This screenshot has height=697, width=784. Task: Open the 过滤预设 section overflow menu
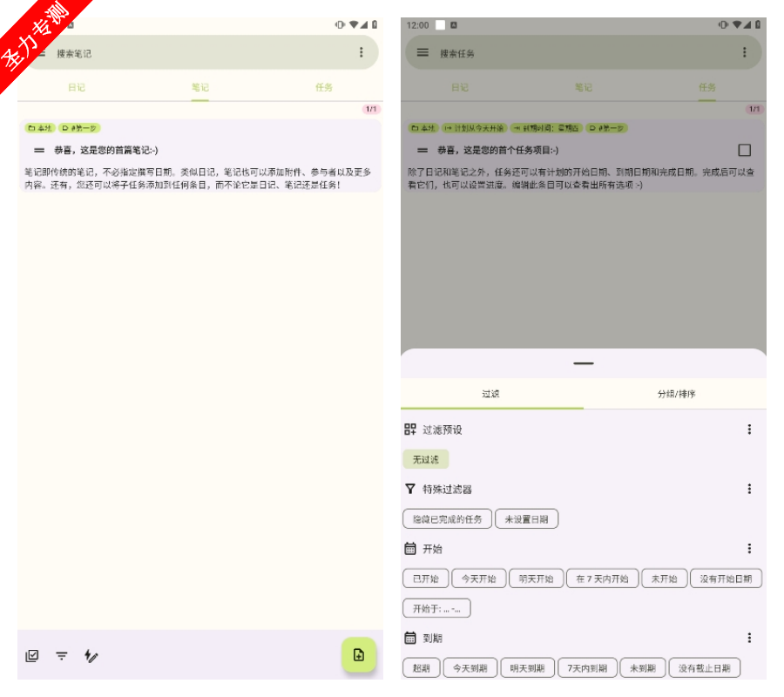749,429
